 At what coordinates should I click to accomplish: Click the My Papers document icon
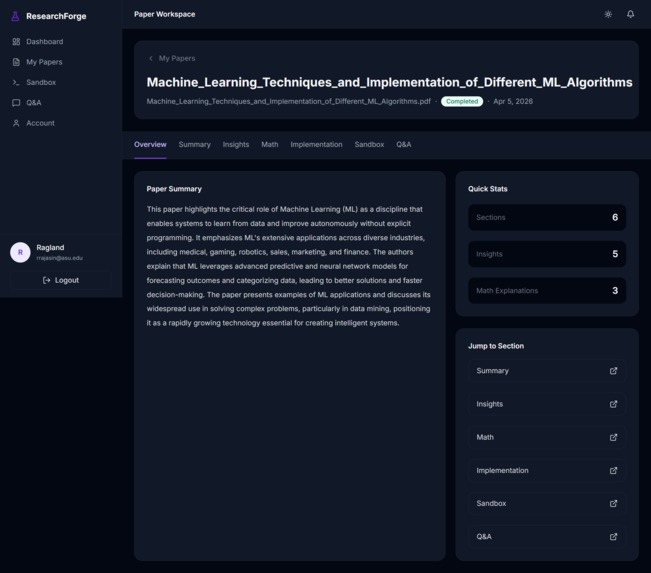coord(16,62)
